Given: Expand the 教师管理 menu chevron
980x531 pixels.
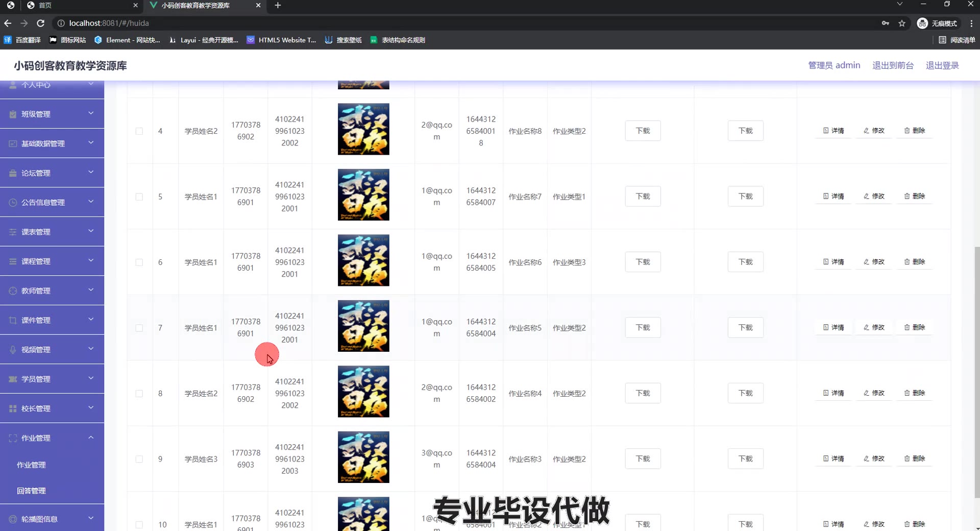Looking at the screenshot, I should click(91, 290).
